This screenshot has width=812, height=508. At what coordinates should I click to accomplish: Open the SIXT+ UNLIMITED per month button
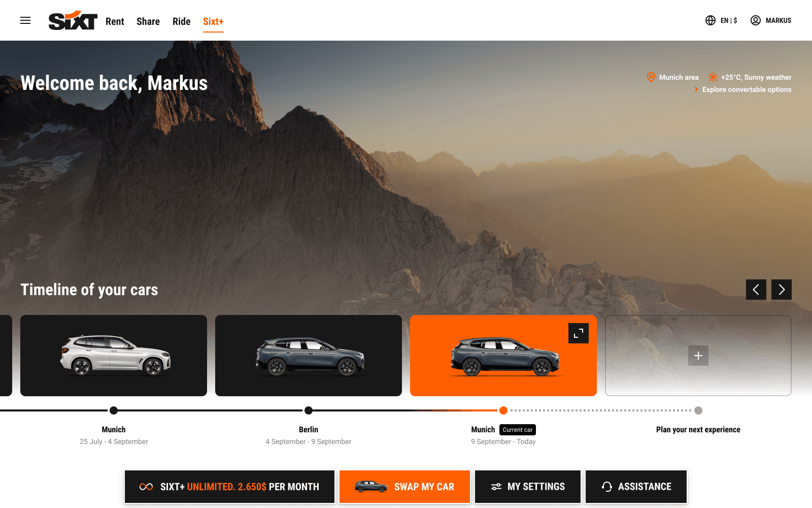229,487
